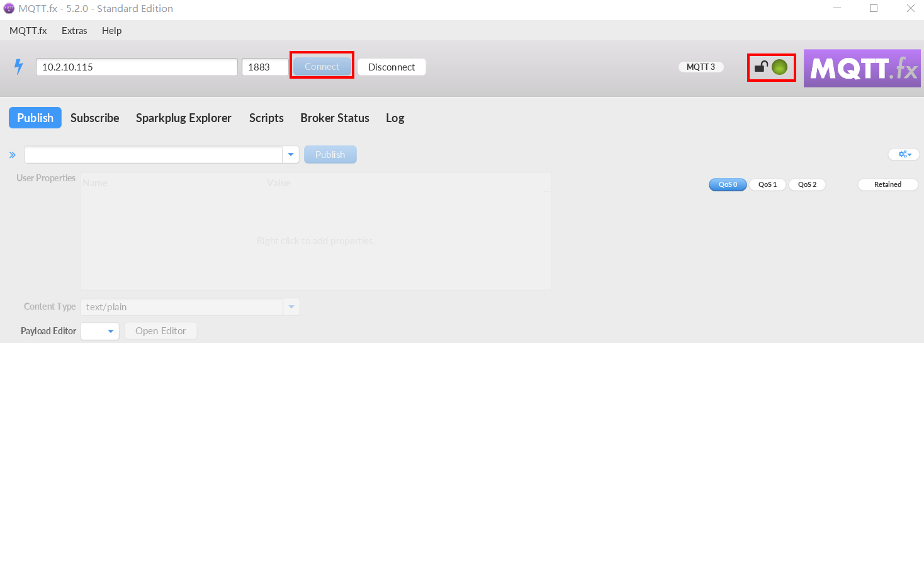Switch to the Subscribe tab

[x=95, y=118]
